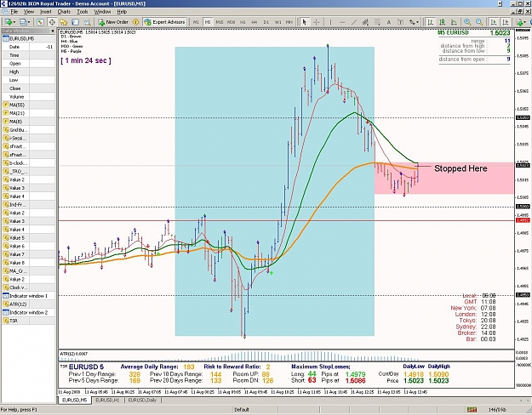Select the Crosshair tool
The image size is (532, 415).
pyautogui.click(x=316, y=22)
